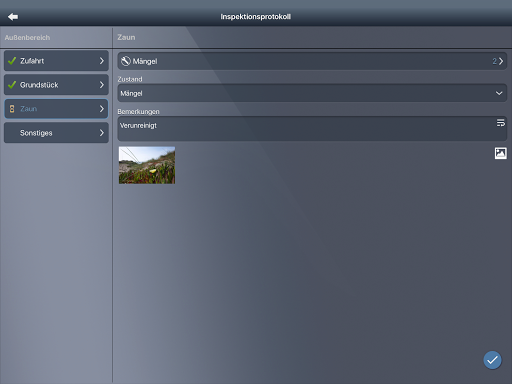
Task: Open the add-image icon
Action: [x=500, y=153]
